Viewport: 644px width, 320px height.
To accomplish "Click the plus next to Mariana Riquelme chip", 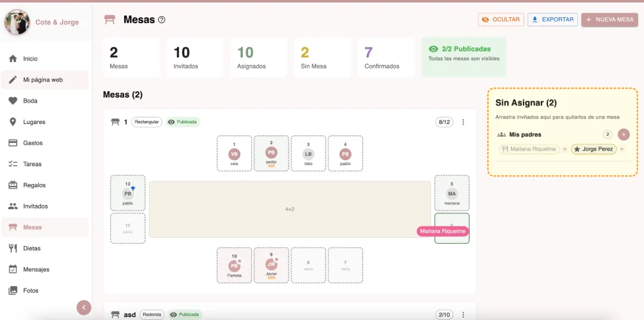I will click(565, 150).
